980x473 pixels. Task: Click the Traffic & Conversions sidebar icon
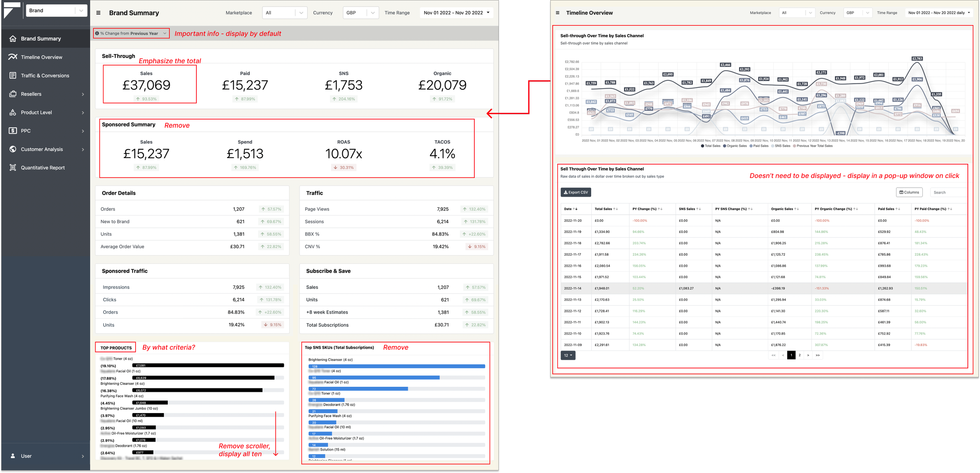click(x=13, y=75)
